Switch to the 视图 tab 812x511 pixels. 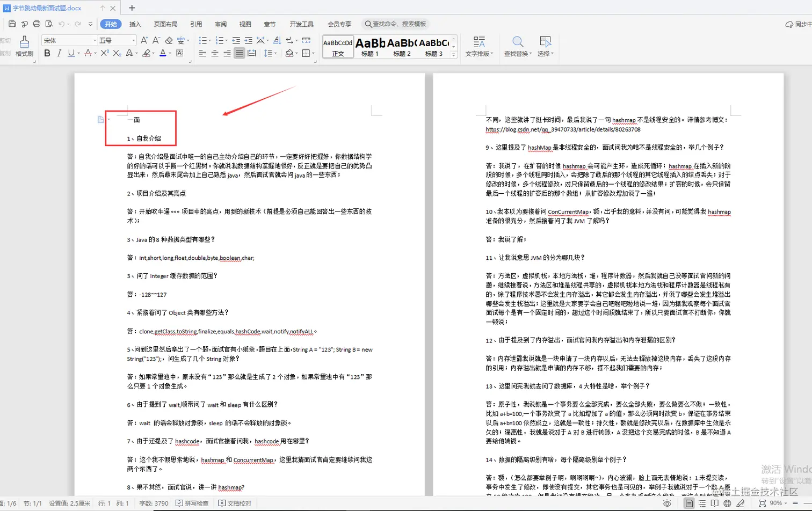(x=245, y=24)
